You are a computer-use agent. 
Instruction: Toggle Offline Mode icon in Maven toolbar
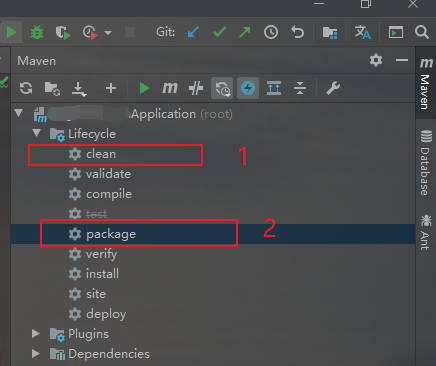coord(196,88)
